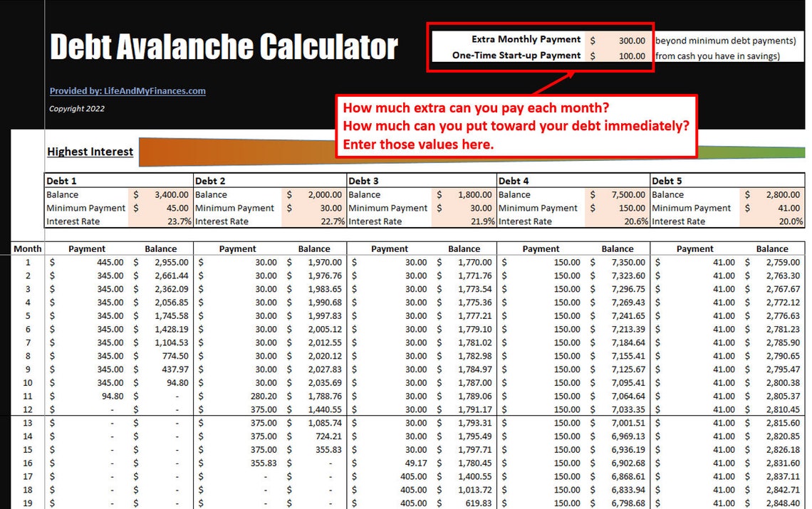Select the month 12 row number cell

click(27, 409)
